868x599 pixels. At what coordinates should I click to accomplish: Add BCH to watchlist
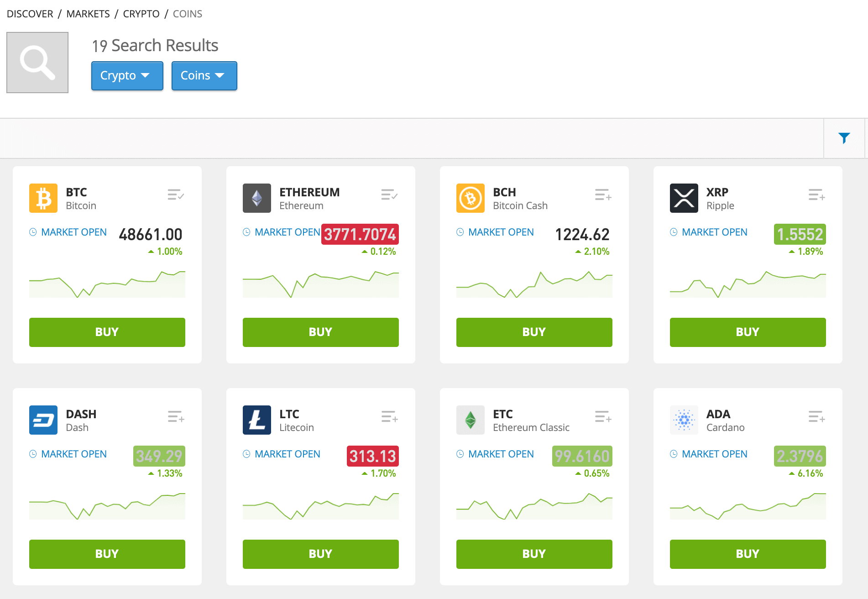pyautogui.click(x=603, y=195)
